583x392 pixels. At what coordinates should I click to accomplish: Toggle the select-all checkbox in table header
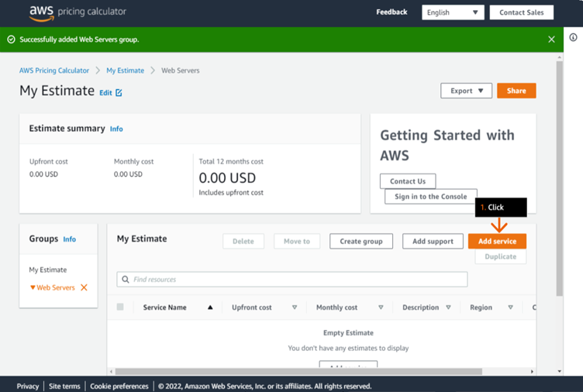point(120,308)
